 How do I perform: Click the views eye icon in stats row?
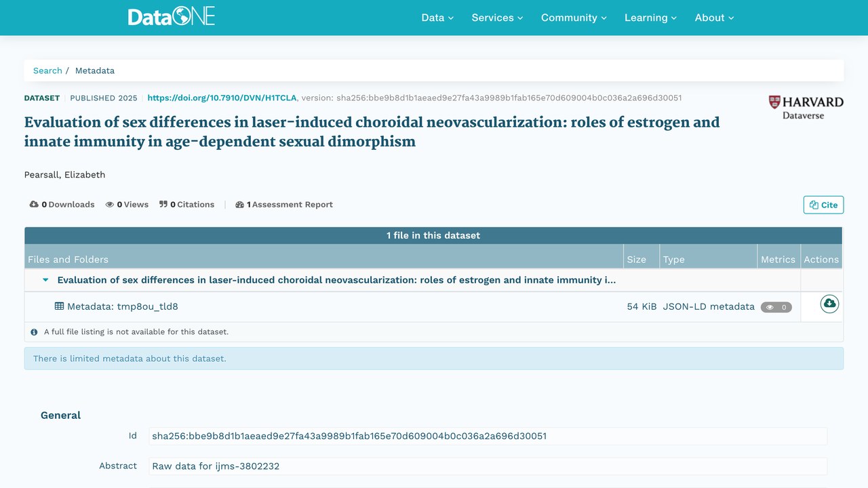[110, 205]
